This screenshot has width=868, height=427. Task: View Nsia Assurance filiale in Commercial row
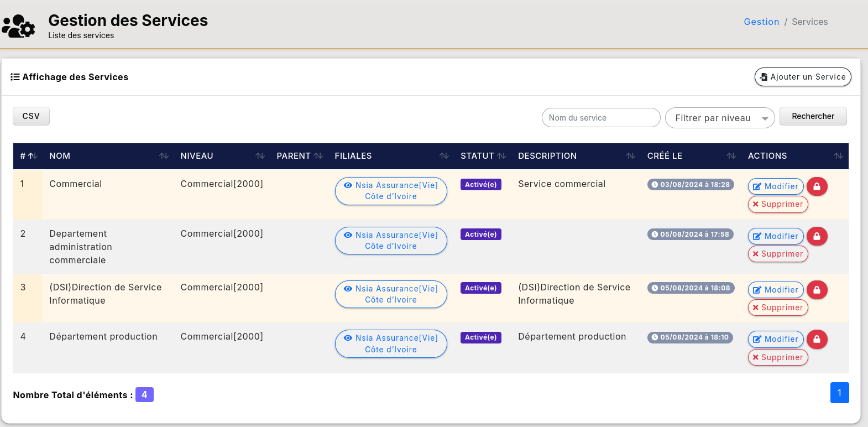coord(391,191)
